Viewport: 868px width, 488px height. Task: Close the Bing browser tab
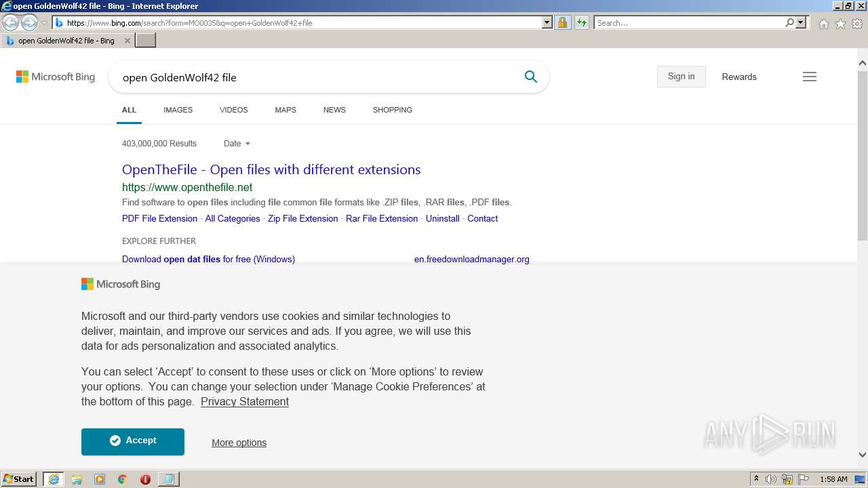pyautogui.click(x=127, y=41)
